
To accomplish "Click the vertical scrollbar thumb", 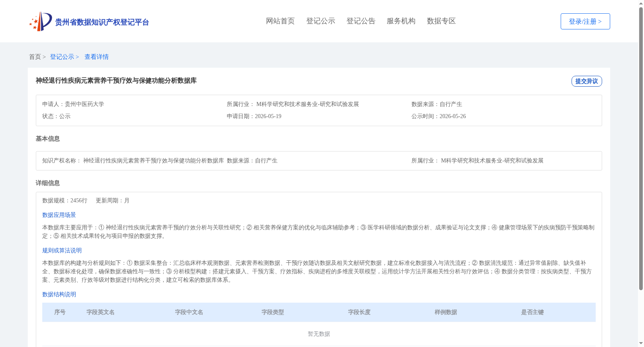I will (x=641, y=149).
